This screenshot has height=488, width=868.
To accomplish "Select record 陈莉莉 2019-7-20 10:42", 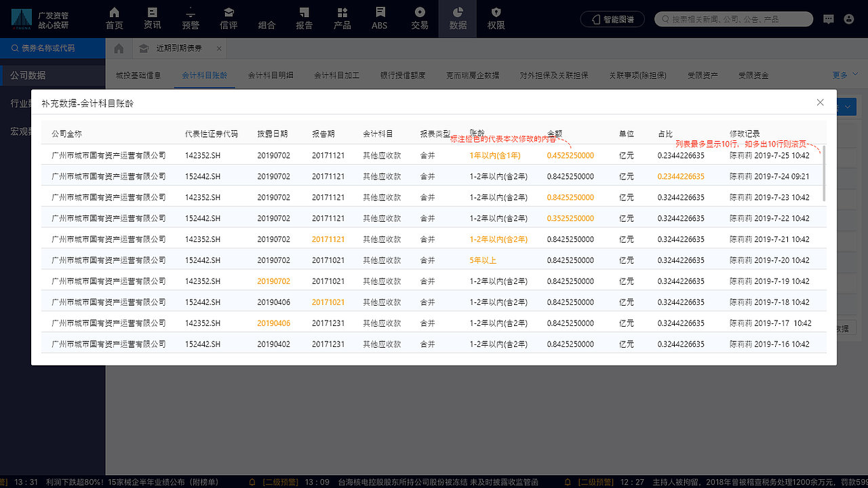I will coord(770,260).
